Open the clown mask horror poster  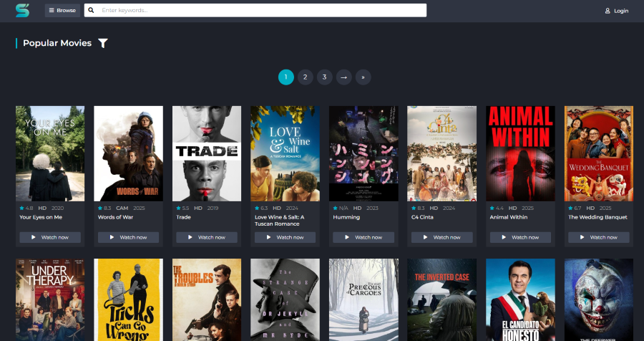point(599,300)
